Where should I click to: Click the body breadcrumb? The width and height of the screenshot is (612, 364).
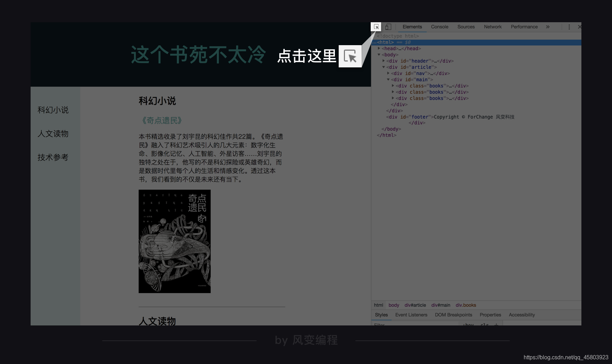click(x=394, y=305)
